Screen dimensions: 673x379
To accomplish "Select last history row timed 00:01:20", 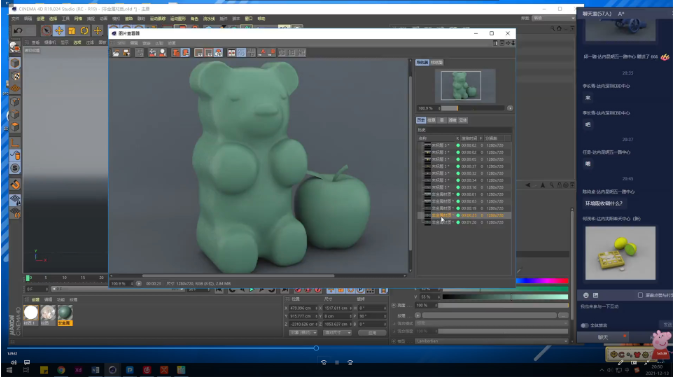I will coord(464,222).
